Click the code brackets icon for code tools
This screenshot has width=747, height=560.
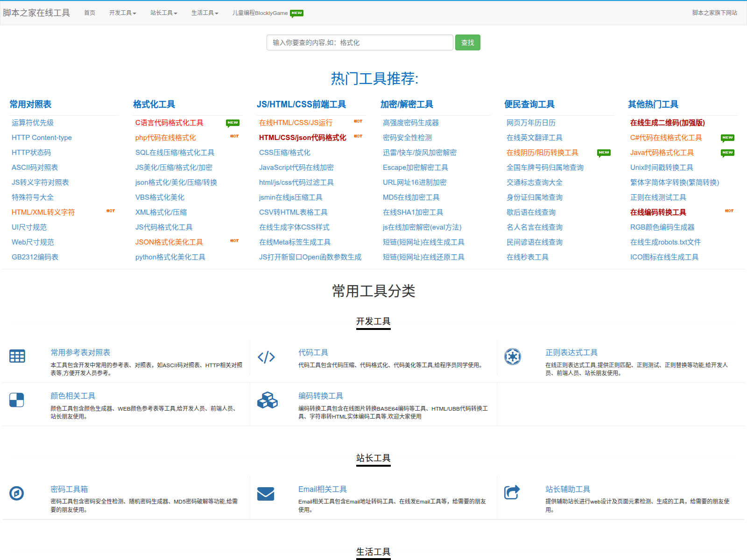point(266,357)
